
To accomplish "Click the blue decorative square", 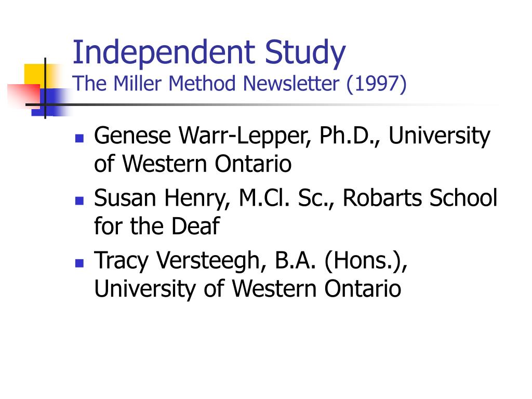I will [x=50, y=102].
